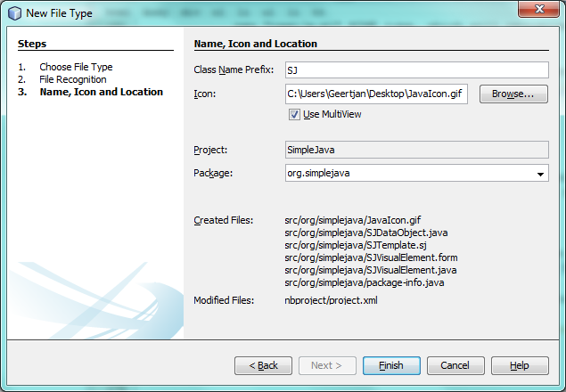The height and width of the screenshot is (392, 566).
Task: Select the Choose File Type step
Action: click(x=76, y=67)
